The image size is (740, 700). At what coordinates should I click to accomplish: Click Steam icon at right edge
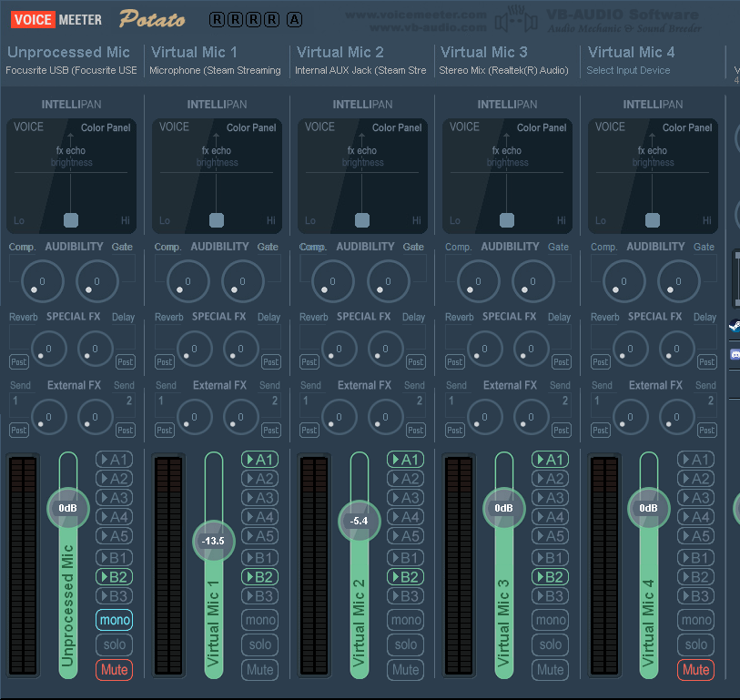[x=735, y=325]
